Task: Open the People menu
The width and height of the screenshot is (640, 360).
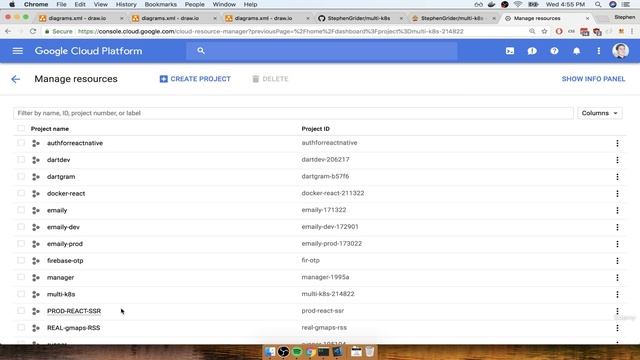Action: click(194, 4)
